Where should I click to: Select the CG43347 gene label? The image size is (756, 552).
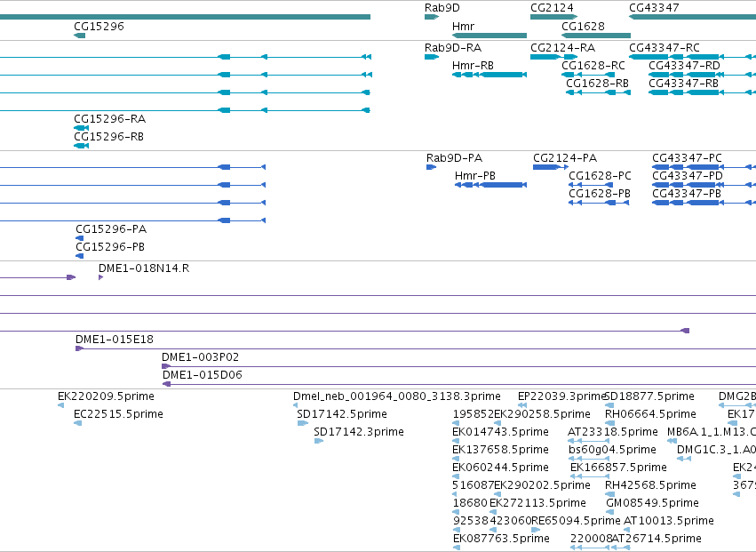tap(654, 8)
